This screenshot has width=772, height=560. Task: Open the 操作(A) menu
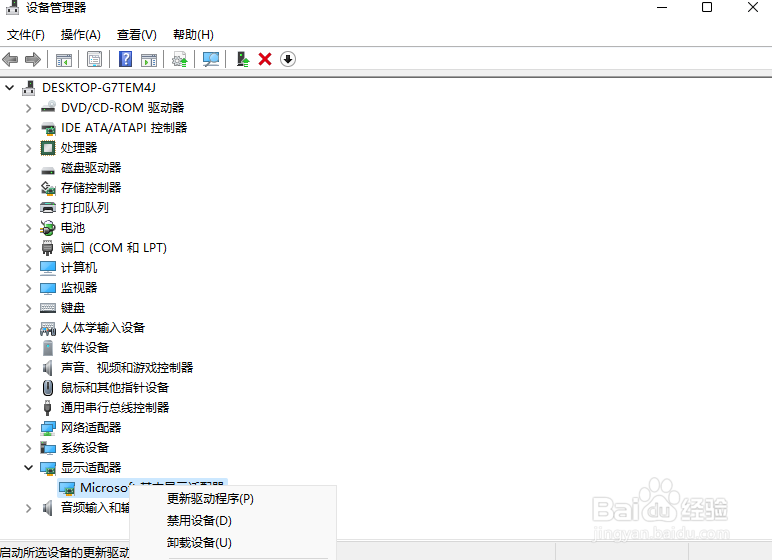(81, 34)
